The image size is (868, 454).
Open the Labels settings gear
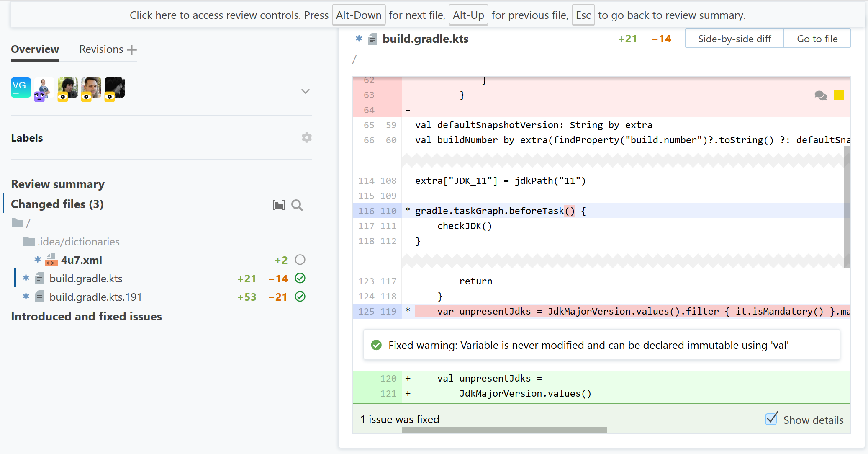pos(307,138)
